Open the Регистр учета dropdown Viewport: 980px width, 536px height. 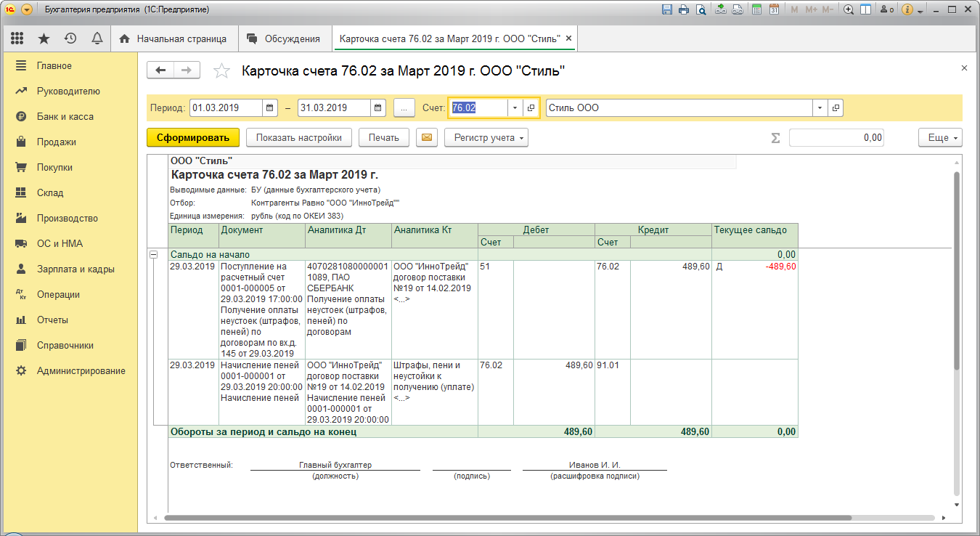[486, 137]
